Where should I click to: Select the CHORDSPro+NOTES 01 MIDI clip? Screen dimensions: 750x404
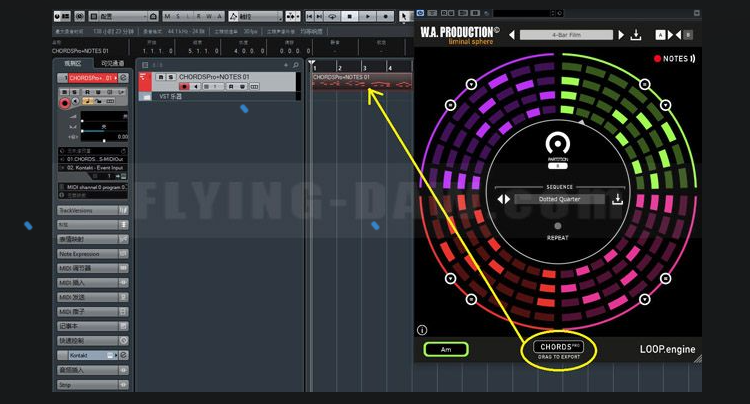[362, 80]
